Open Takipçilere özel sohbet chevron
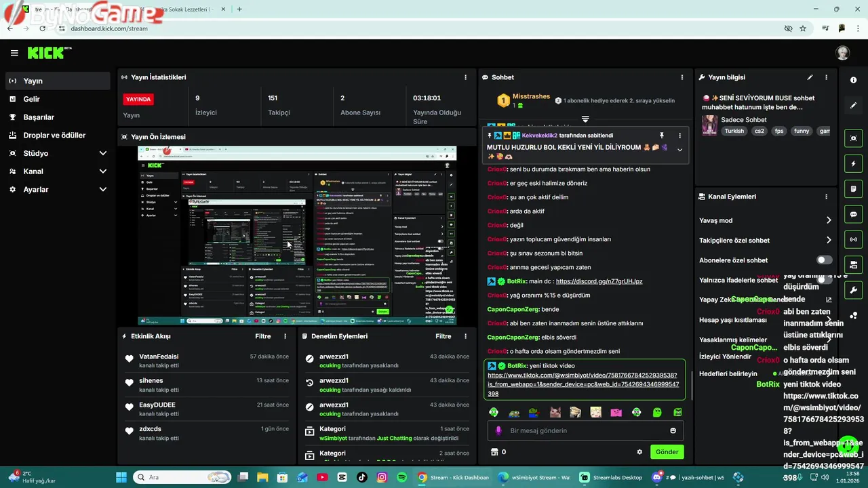The height and width of the screenshot is (488, 868). point(829,240)
